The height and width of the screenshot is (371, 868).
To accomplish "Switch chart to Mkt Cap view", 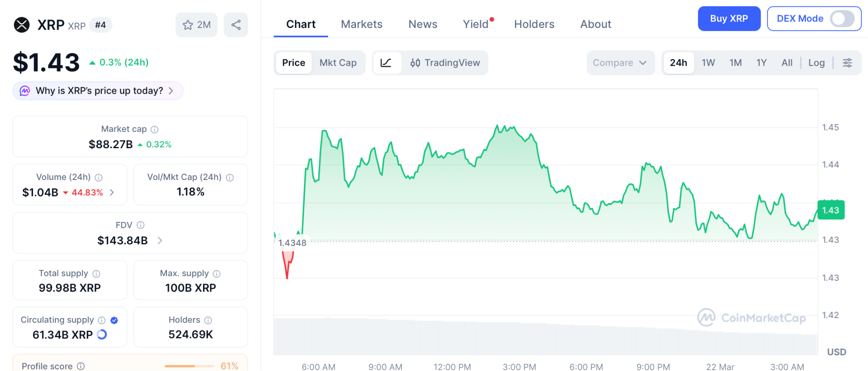I will click(338, 63).
